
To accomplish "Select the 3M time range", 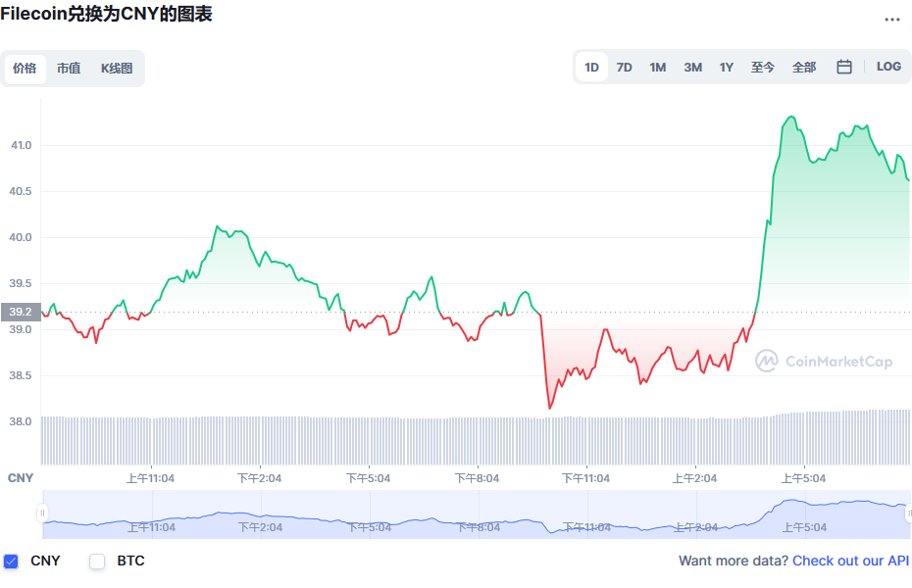I will pyautogui.click(x=692, y=68).
